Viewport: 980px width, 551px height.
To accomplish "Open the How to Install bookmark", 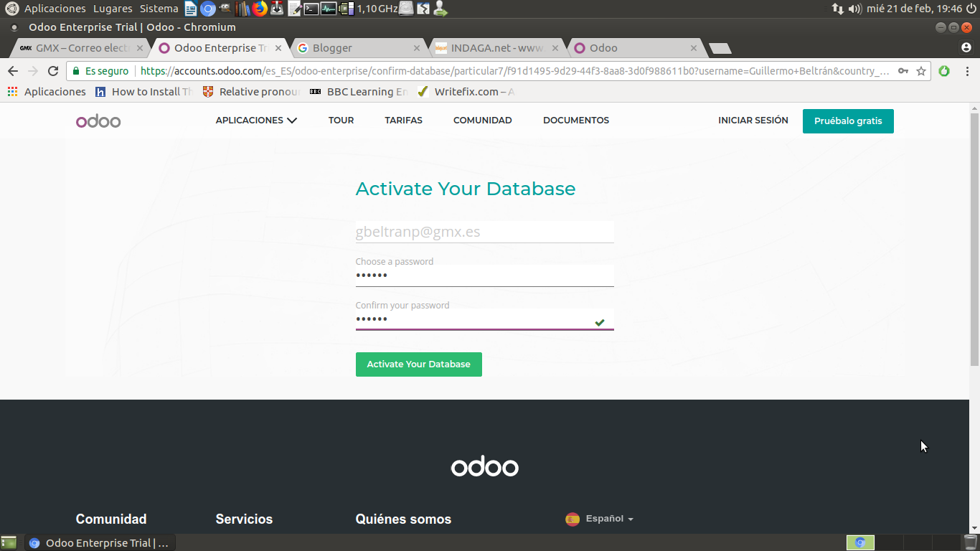I will point(144,92).
